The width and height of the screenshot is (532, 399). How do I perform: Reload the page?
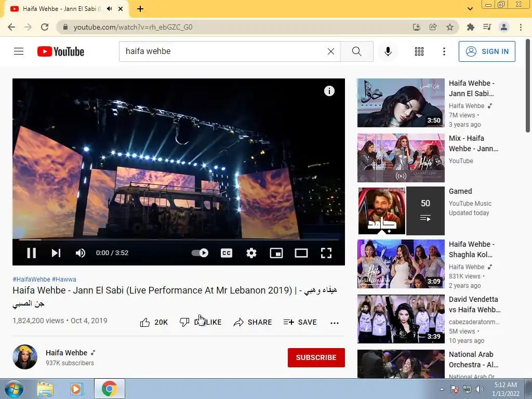pos(45,27)
